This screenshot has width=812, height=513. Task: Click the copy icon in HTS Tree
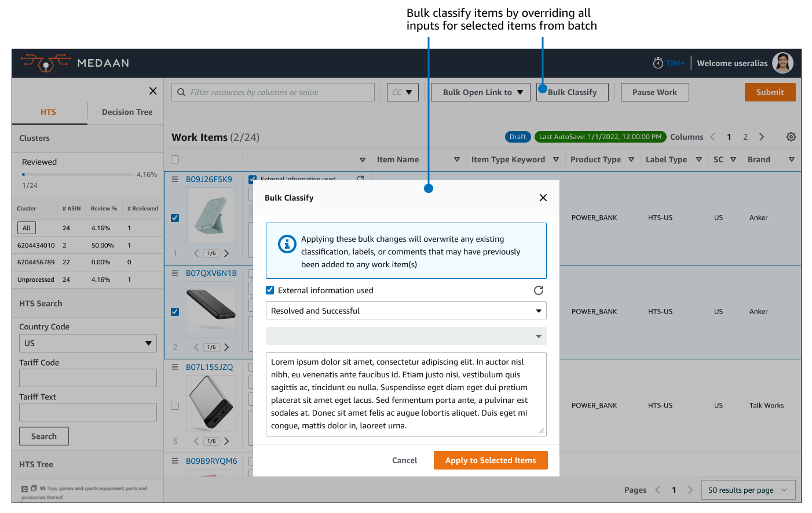pyautogui.click(x=34, y=488)
